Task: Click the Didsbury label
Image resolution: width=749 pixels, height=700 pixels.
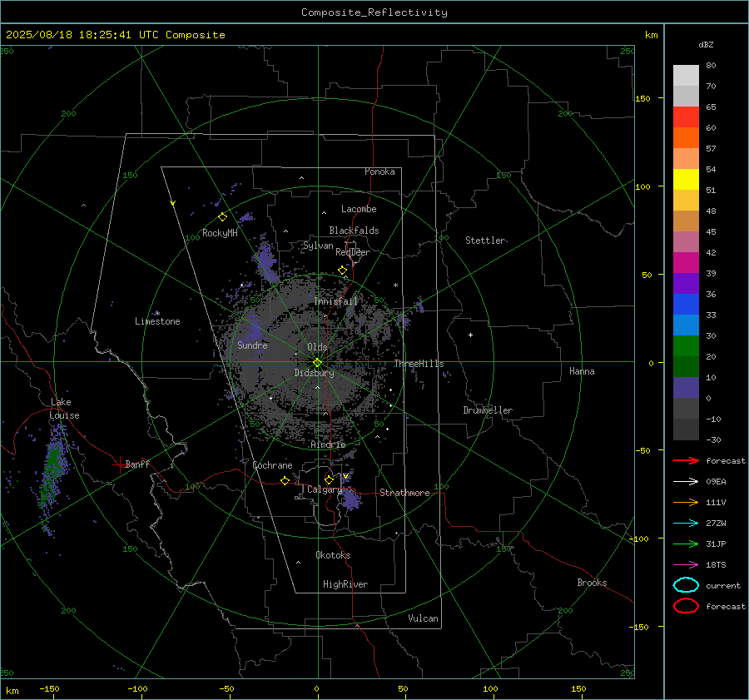Action: [x=314, y=373]
